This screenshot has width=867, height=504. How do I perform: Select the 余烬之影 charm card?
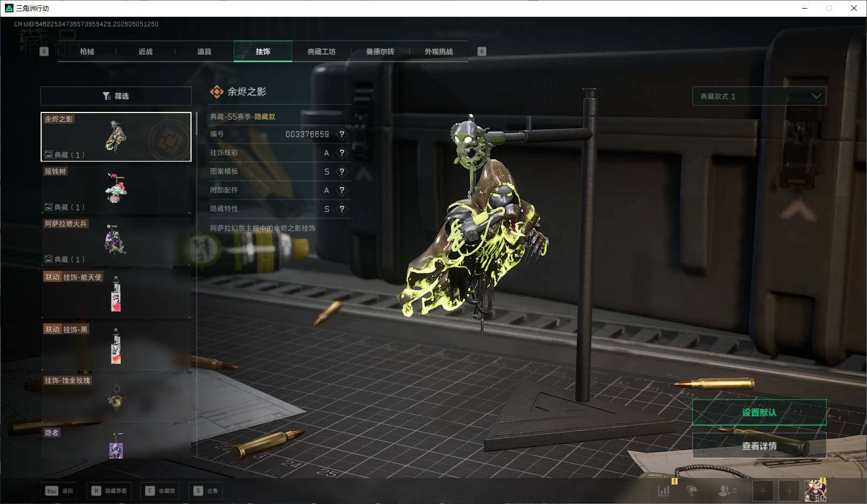point(116,137)
